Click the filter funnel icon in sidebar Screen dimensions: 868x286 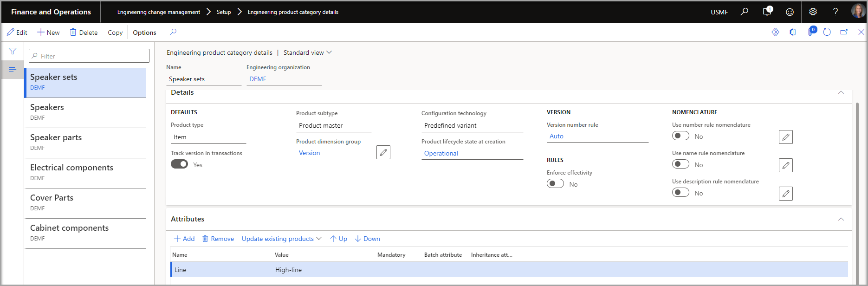[x=13, y=51]
